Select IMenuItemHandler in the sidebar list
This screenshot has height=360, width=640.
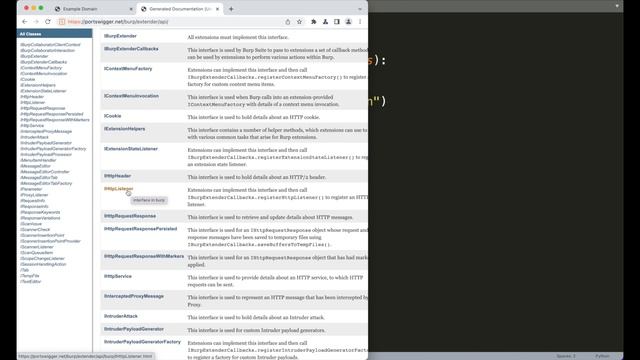[38, 160]
